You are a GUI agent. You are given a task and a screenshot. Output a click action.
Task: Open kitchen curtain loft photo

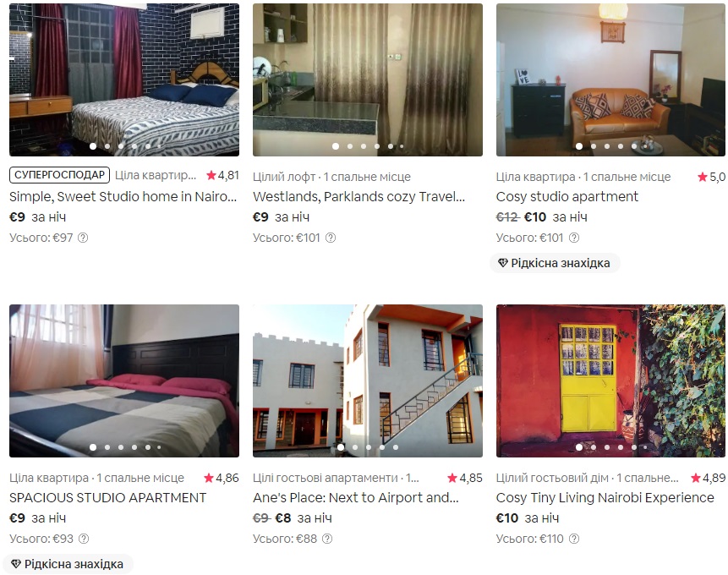pos(368,79)
